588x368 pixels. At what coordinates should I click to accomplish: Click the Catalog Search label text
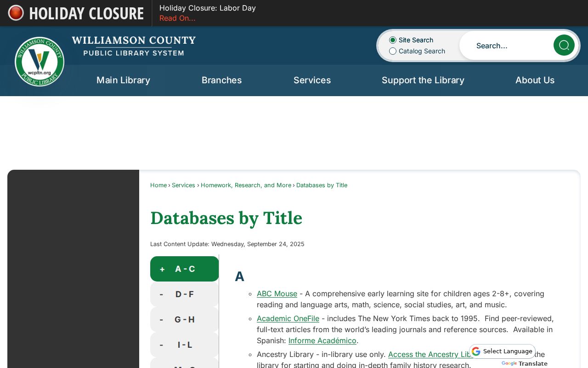(422, 51)
